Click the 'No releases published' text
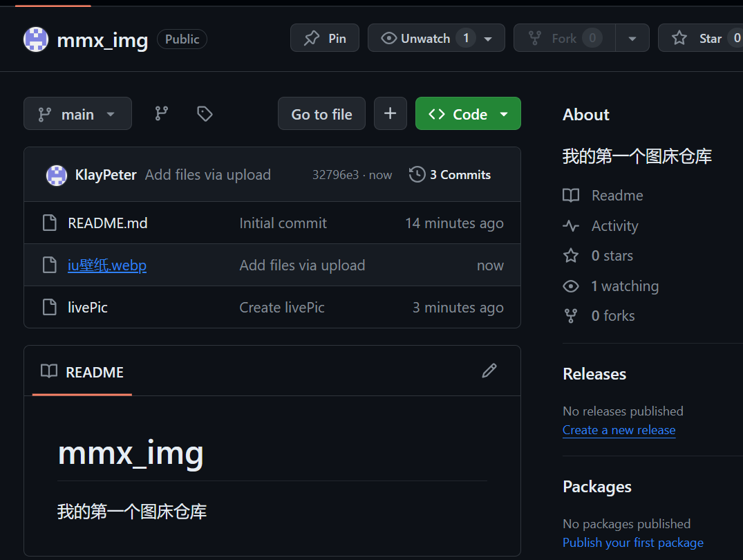The width and height of the screenshot is (743, 560). 623,411
